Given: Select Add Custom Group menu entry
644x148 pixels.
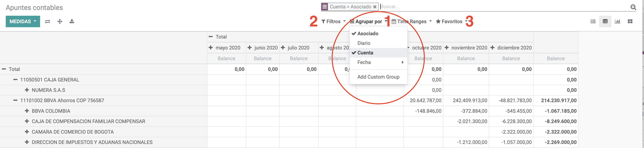Looking at the screenshot, I should click(378, 77).
